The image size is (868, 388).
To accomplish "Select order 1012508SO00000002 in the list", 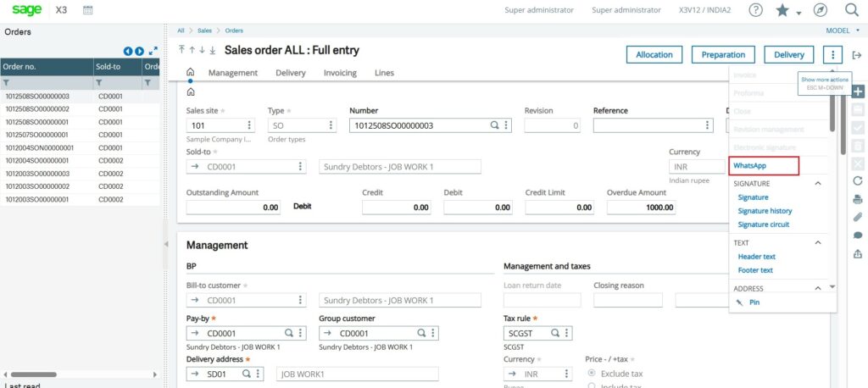I will pos(37,109).
